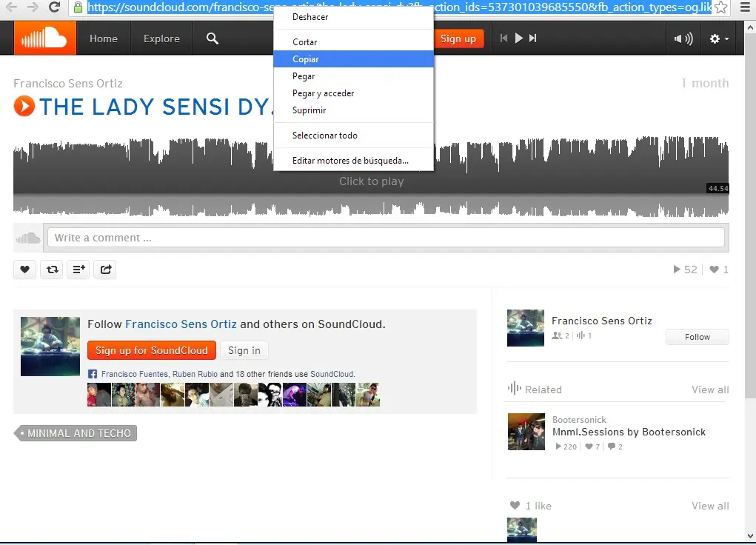Viewport: 756px width, 545px height.
Task: Select Pegar y acceder menu entry
Action: (353, 93)
